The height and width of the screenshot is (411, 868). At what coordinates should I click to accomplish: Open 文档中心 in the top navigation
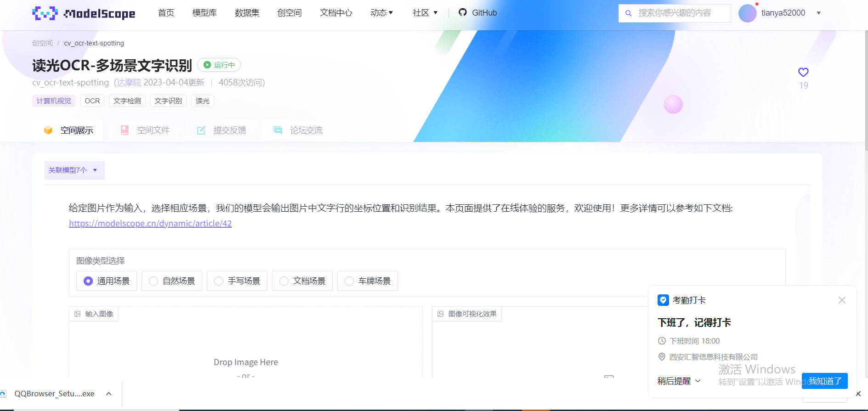click(x=336, y=13)
